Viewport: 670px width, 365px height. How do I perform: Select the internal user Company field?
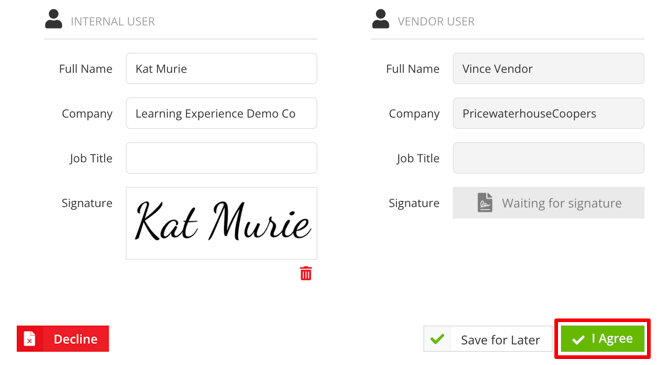(x=221, y=113)
